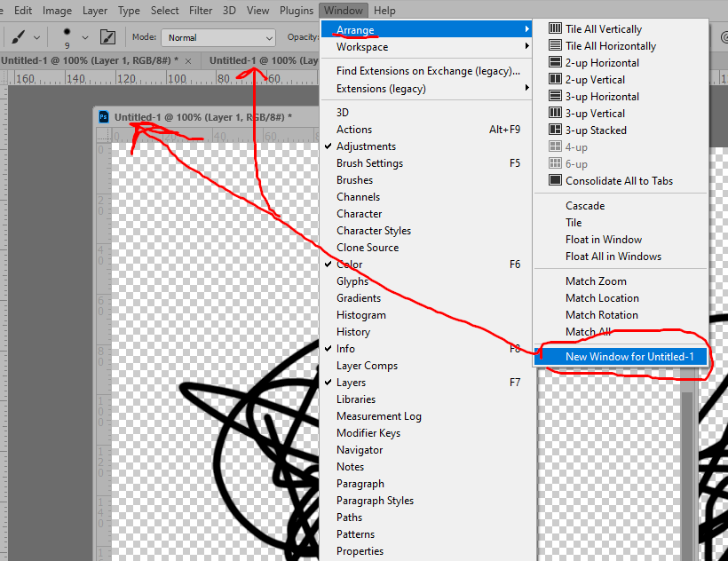Select the Brush tool icon in options bar
728x561 pixels.
18,37
